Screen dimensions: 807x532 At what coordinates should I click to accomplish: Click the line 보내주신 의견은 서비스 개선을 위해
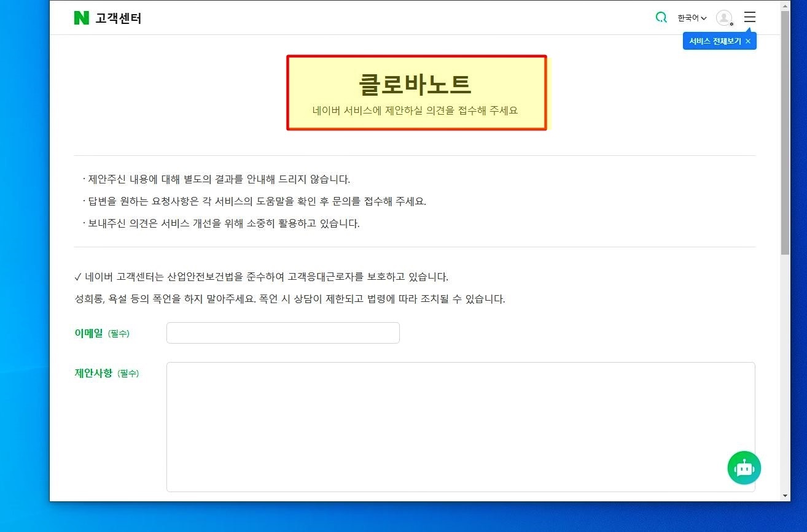pos(221,223)
